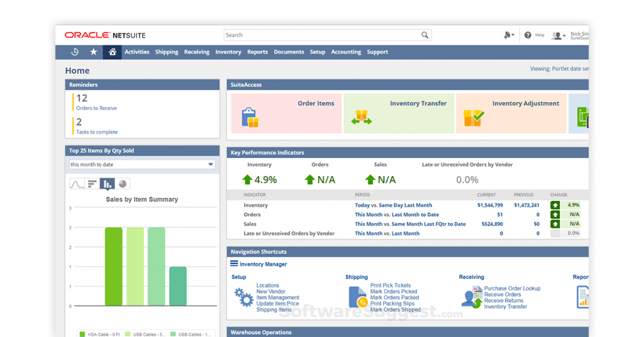Click the Order Items box icon
Viewport: 644px width, 337px height.
250,118
